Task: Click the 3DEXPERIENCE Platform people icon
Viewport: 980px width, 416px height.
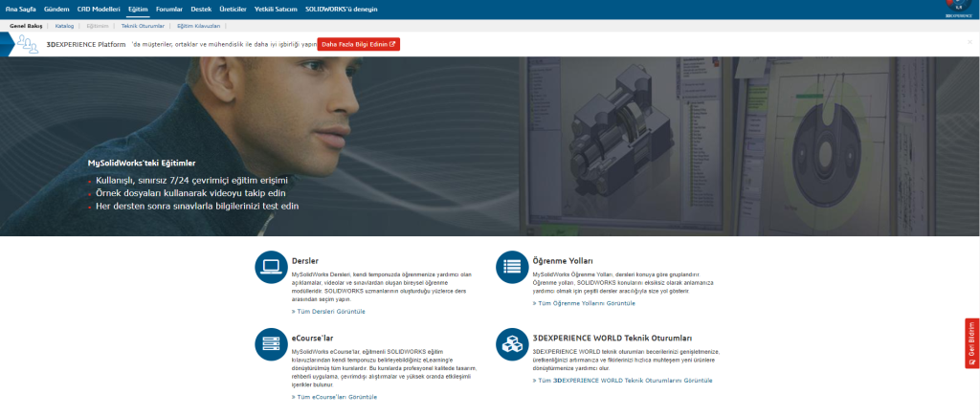Action: point(26,44)
